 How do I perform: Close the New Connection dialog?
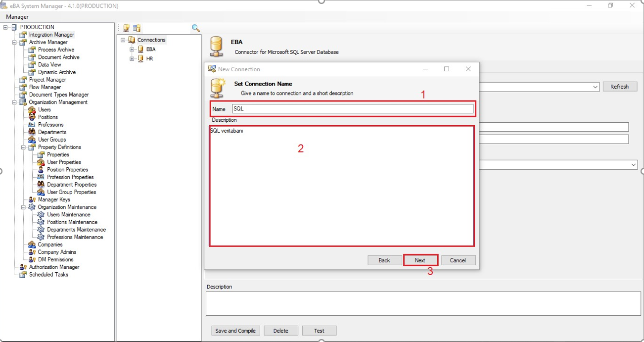click(468, 69)
